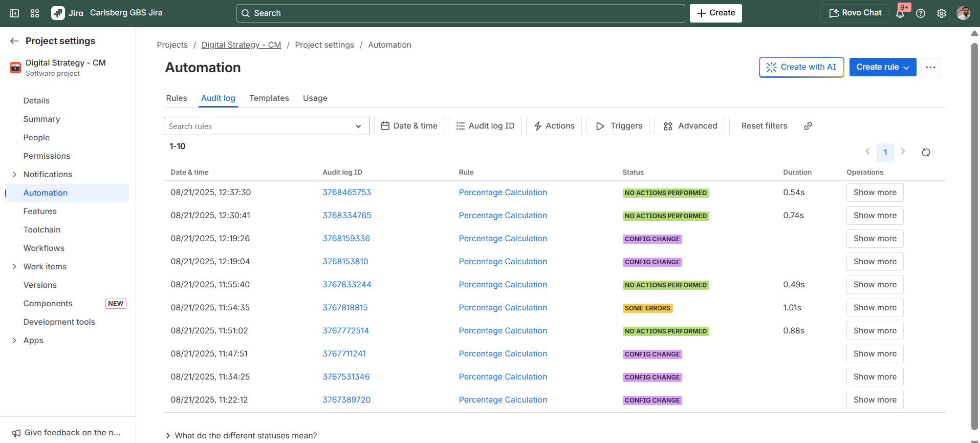Click Show more for the 12:30:41 entry

coord(875,216)
